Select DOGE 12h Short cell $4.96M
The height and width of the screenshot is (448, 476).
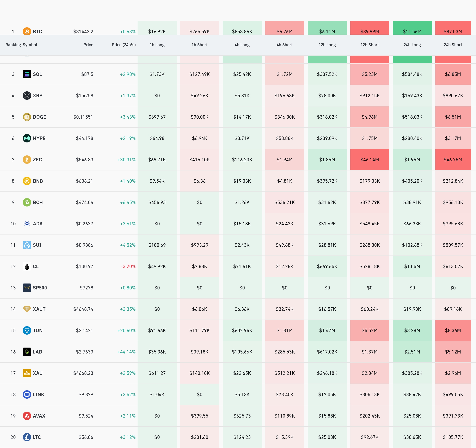370,117
